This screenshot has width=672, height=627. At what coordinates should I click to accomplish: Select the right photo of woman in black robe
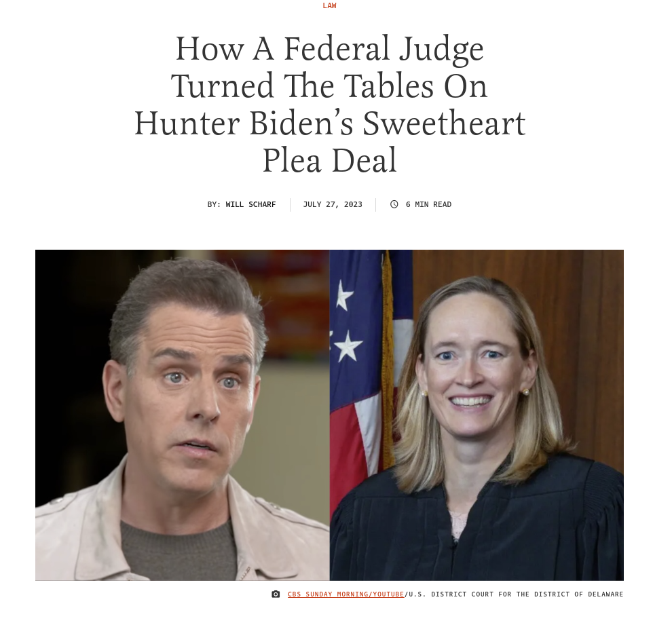[x=477, y=415]
